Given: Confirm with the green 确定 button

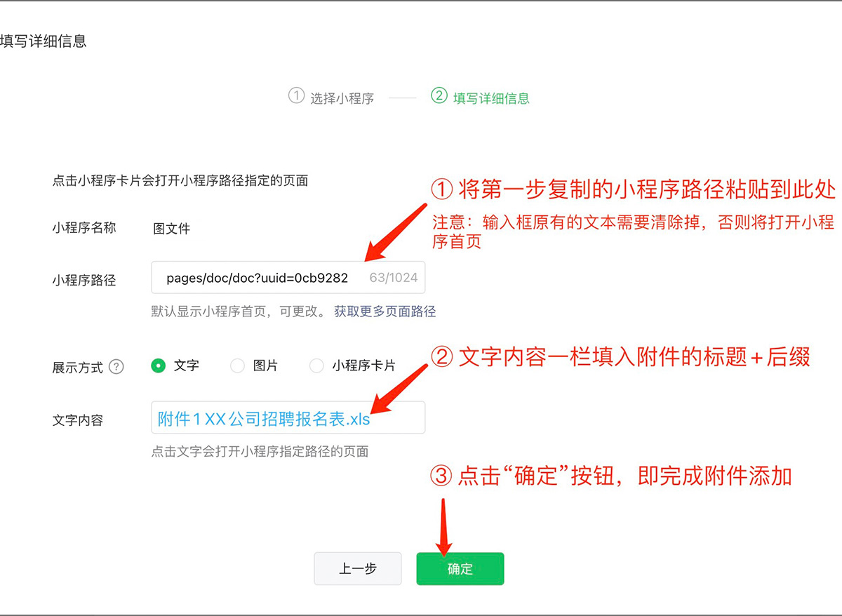Looking at the screenshot, I should pyautogui.click(x=460, y=569).
